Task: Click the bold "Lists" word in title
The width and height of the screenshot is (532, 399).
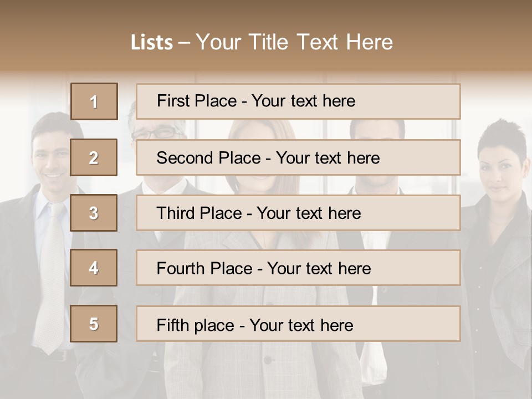Action: (152, 43)
